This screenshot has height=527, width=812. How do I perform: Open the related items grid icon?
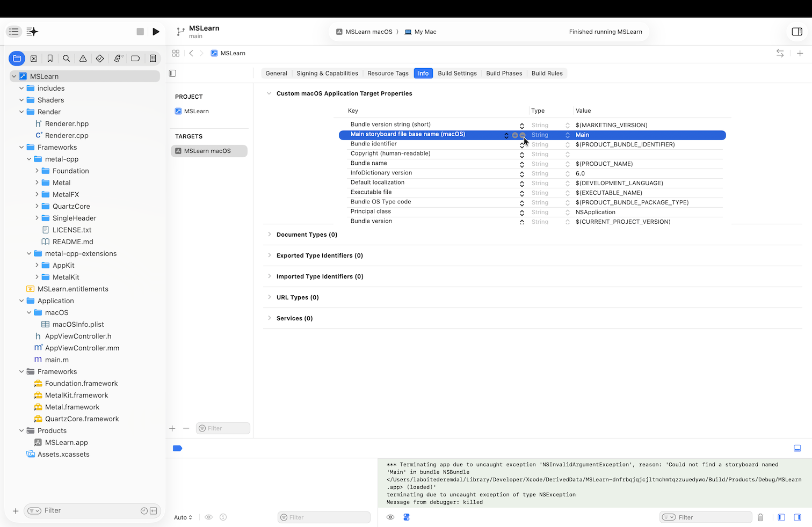click(x=176, y=53)
